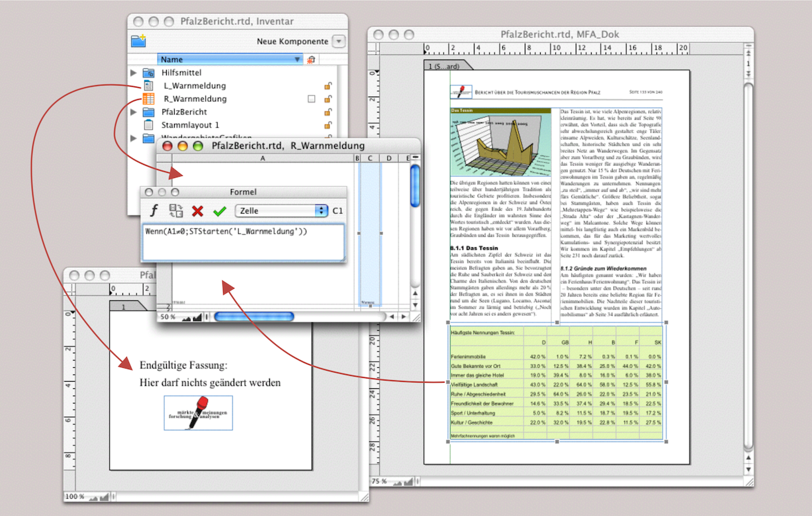Expand the PfalzBericht folder
The width and height of the screenshot is (812, 516).
[x=134, y=112]
